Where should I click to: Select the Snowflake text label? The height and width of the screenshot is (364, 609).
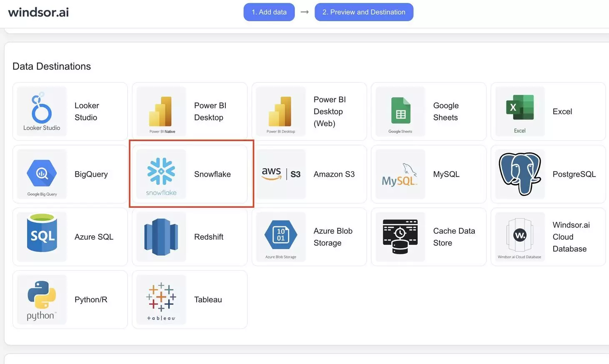click(x=212, y=174)
